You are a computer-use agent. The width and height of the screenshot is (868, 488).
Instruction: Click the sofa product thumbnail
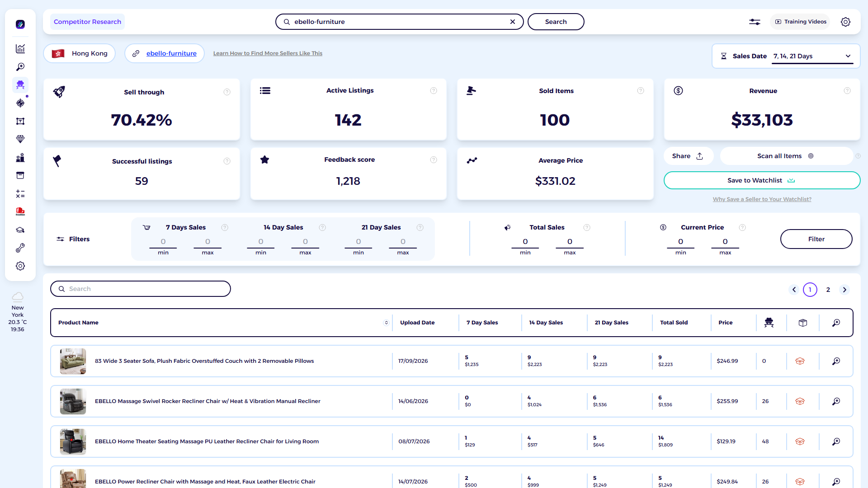[73, 361]
